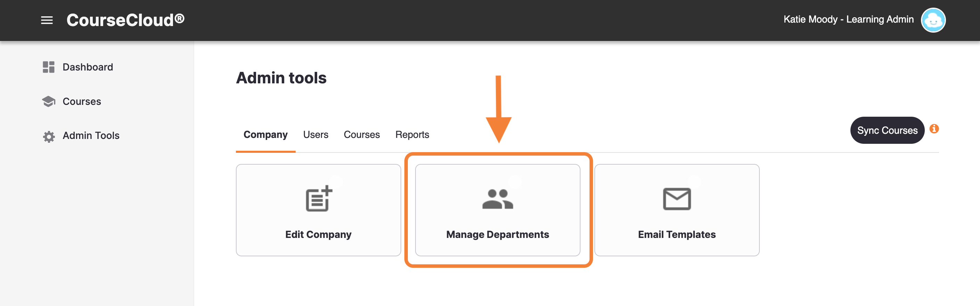Open the Email Templates card label
This screenshot has width=980, height=306.
[x=677, y=234]
